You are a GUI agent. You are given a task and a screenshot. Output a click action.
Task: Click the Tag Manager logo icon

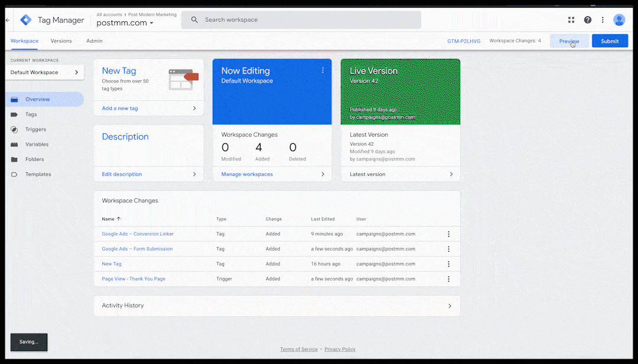point(26,20)
